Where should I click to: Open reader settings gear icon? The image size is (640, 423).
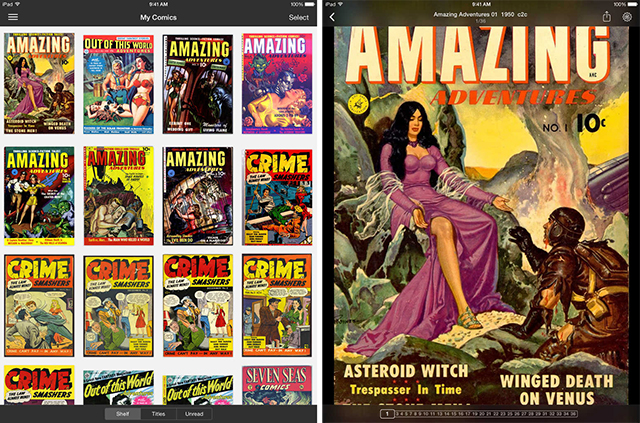[627, 17]
